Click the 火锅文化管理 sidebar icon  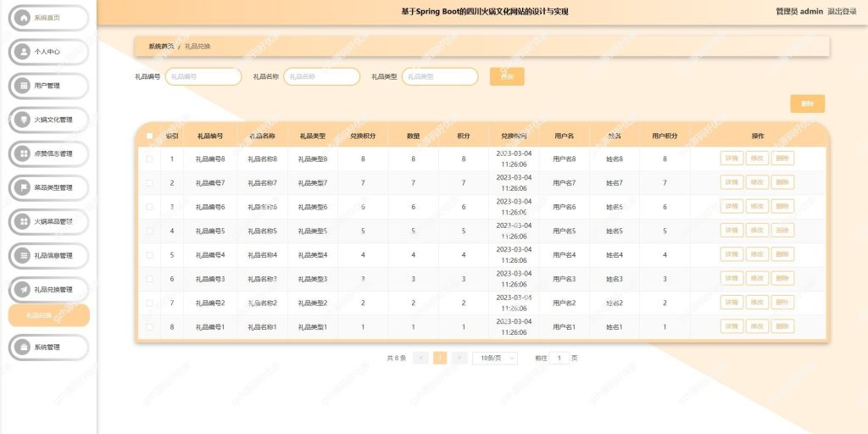[x=23, y=120]
